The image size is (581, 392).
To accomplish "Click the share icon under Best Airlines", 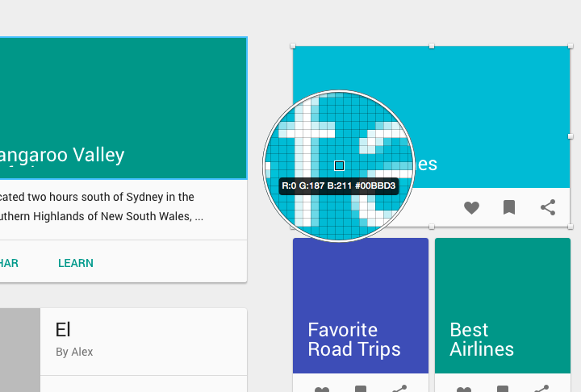I will 541,389.
